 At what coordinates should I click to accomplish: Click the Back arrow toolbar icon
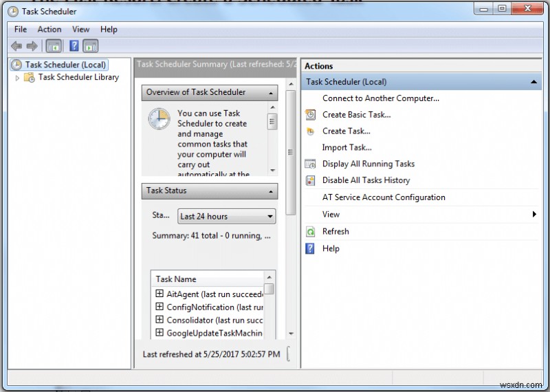[x=16, y=46]
